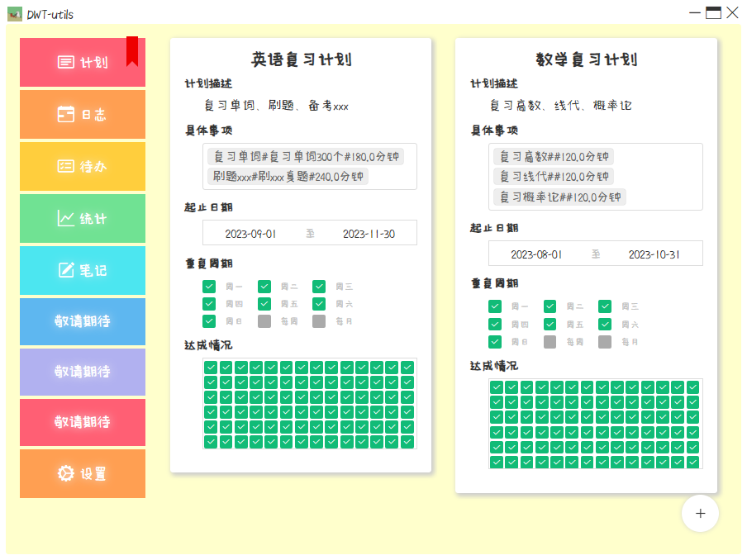The width and height of the screenshot is (747, 560).
Task: Open end date picker showing 2023-11-30
Action: [x=369, y=234]
